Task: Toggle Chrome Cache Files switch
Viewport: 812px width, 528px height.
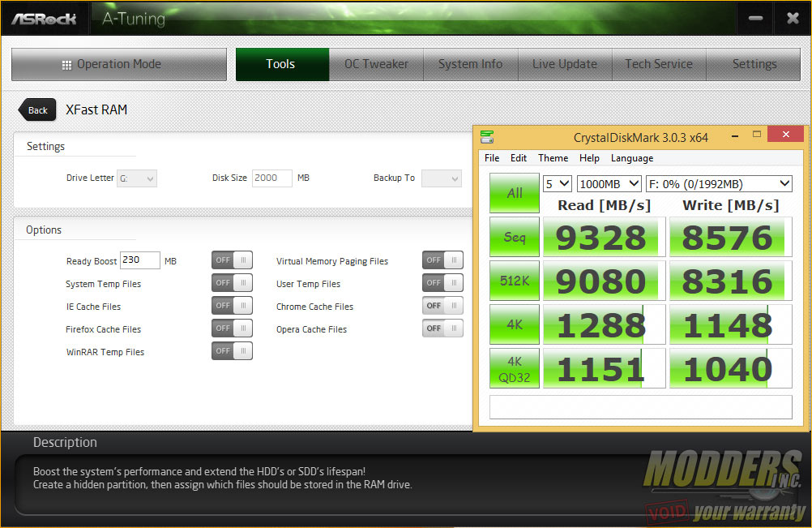Action: coord(442,306)
